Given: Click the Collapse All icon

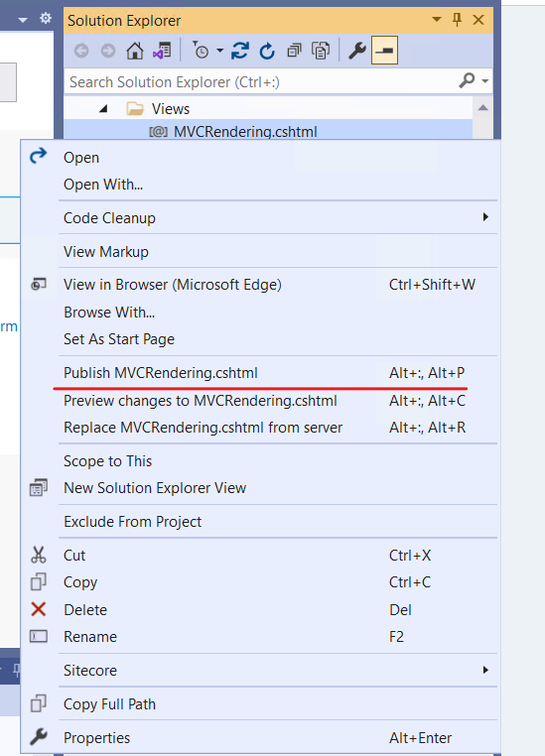Looking at the screenshot, I should click(x=294, y=51).
